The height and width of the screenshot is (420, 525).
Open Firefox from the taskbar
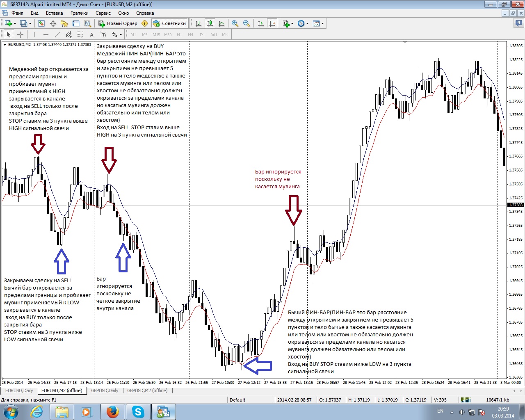(x=113, y=412)
